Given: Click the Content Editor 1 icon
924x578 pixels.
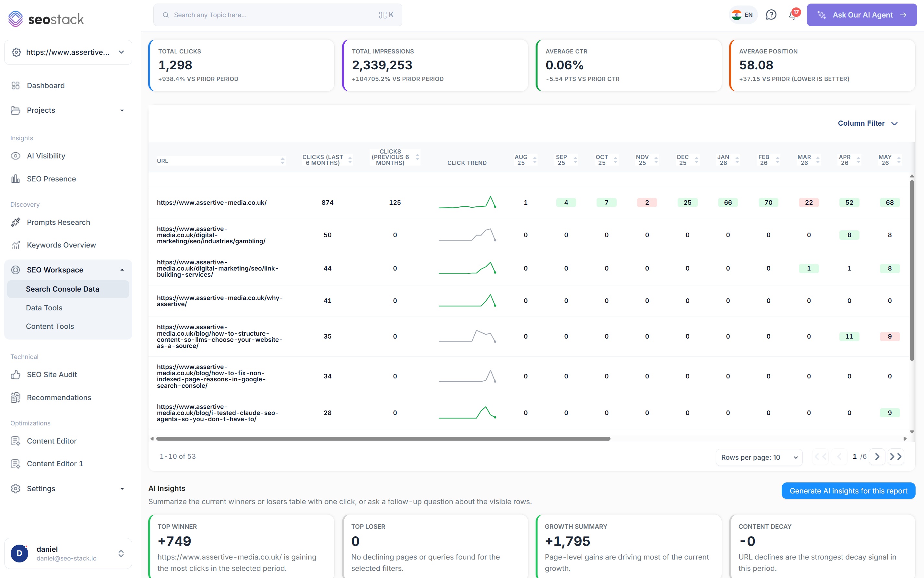Looking at the screenshot, I should pos(15,464).
